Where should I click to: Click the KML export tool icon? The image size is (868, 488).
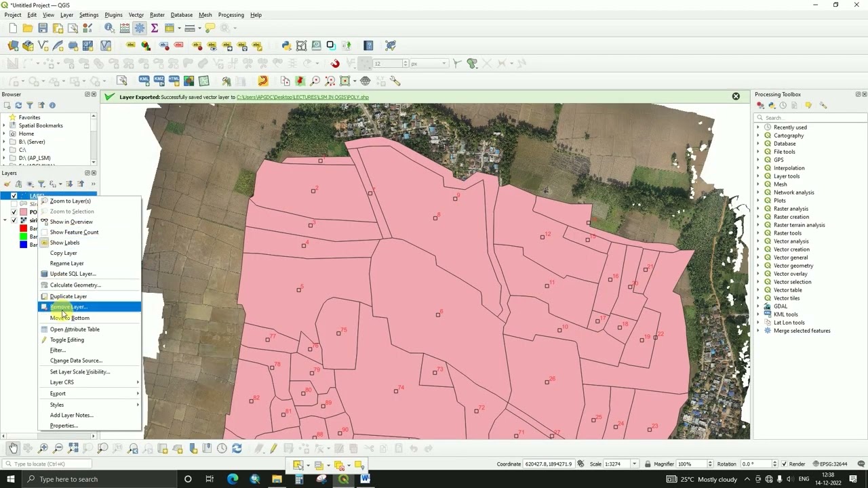pos(144,81)
